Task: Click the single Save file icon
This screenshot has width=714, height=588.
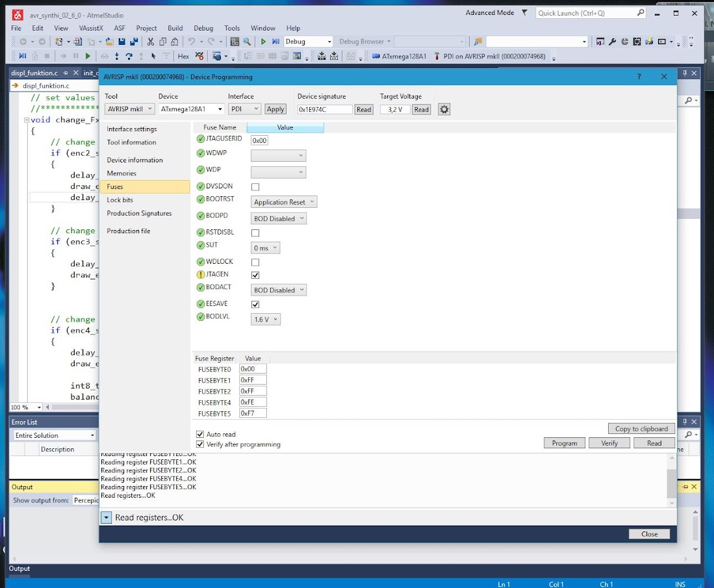Action: 121,42
